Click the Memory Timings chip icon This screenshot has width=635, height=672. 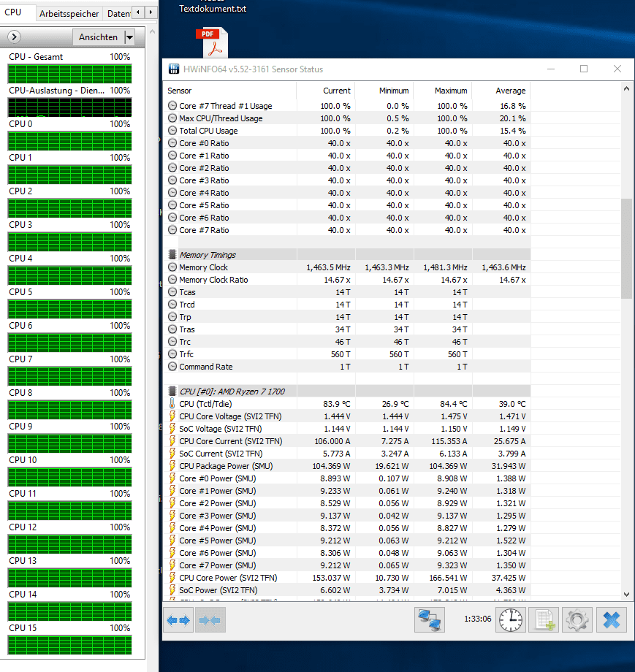tap(172, 255)
